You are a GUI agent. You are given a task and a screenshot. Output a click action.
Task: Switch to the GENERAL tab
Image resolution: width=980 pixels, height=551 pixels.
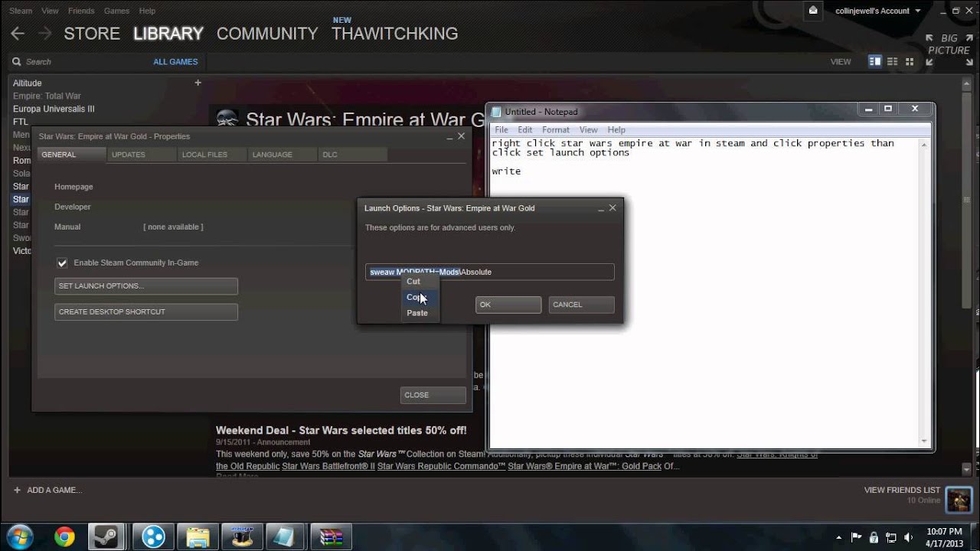(x=70, y=155)
